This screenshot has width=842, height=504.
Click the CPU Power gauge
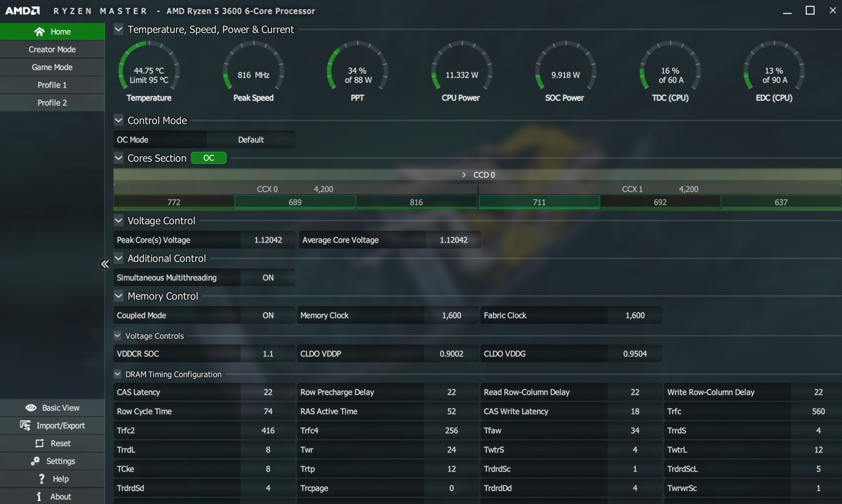coord(461,72)
